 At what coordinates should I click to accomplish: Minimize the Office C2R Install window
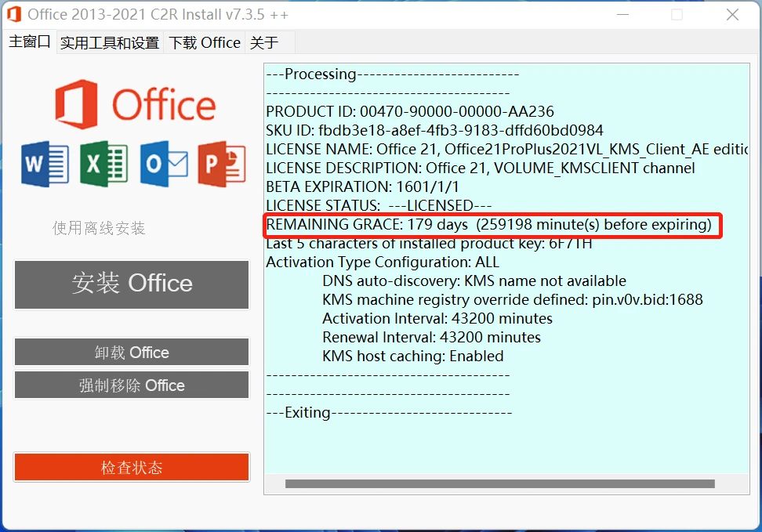pyautogui.click(x=622, y=15)
